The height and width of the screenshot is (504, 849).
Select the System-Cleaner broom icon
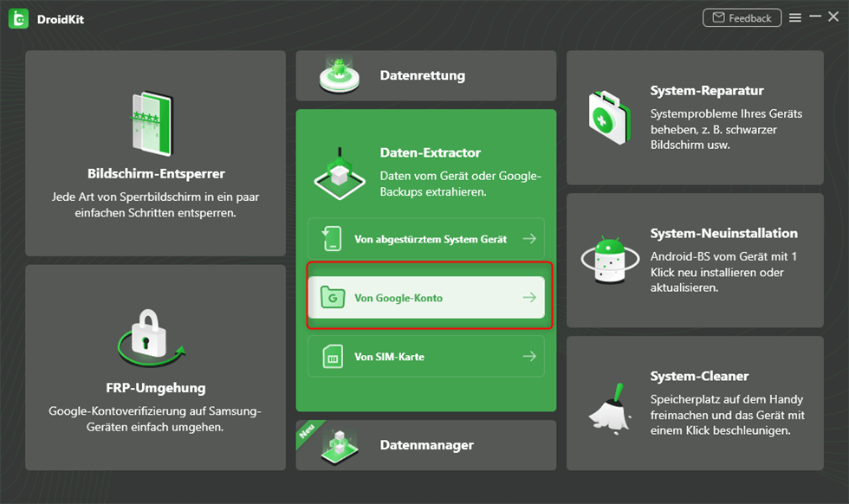(611, 404)
